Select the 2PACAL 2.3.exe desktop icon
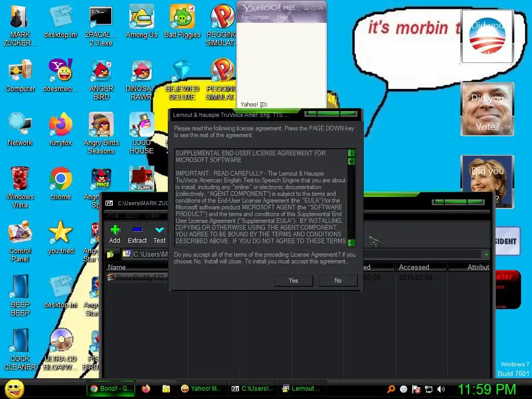This screenshot has height=399, width=532. pos(101,25)
